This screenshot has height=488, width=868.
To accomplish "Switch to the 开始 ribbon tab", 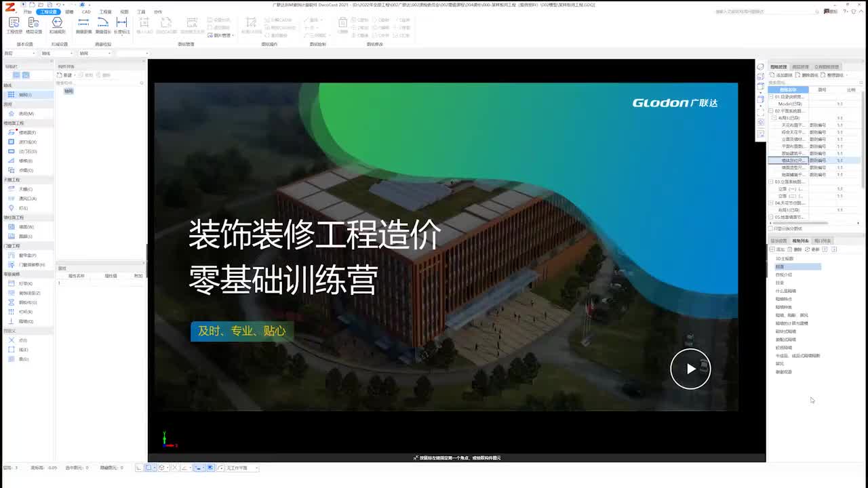I will (28, 12).
